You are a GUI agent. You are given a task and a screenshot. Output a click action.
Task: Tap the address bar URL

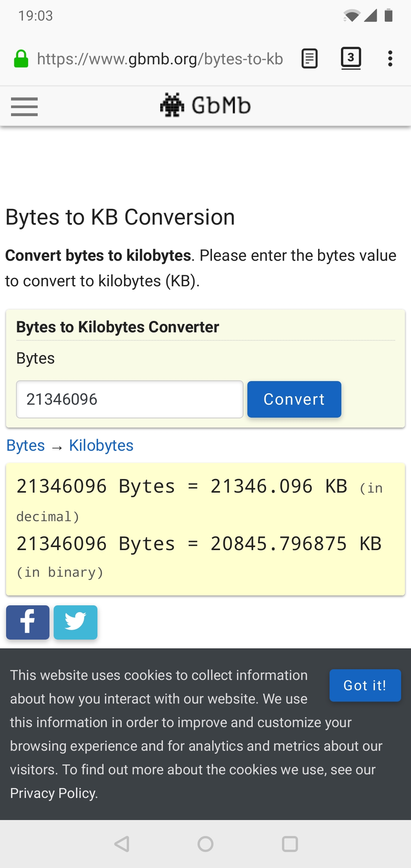tap(160, 59)
